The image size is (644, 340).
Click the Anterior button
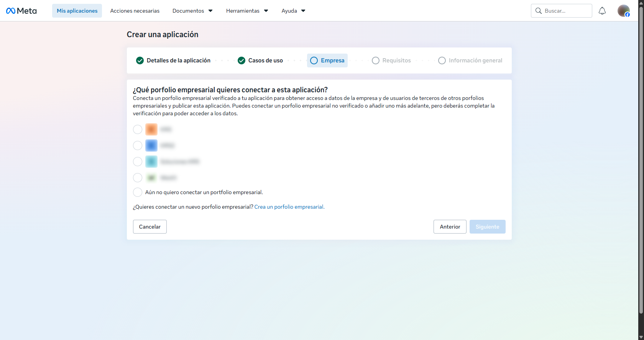pyautogui.click(x=450, y=227)
